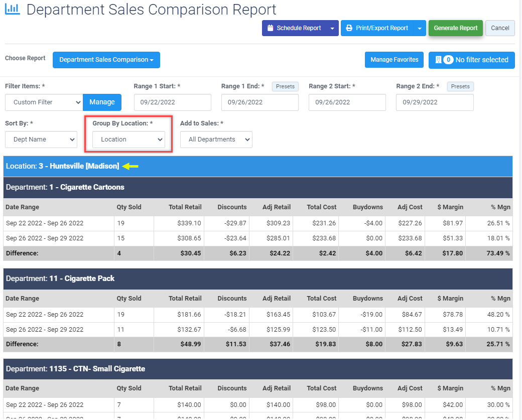Click the $ Margin value $78.78
Screen dimensions: 522x420
(x=453, y=315)
